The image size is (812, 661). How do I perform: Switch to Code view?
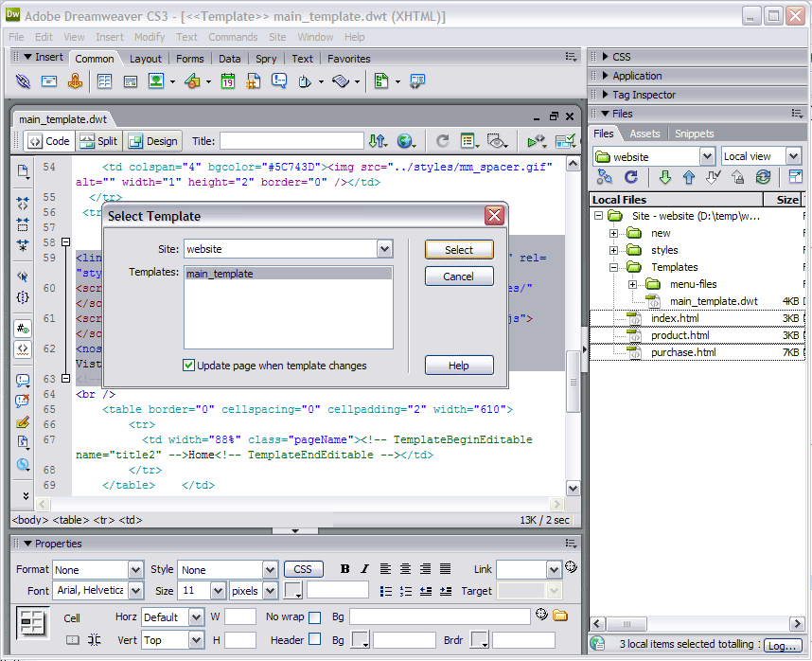48,141
